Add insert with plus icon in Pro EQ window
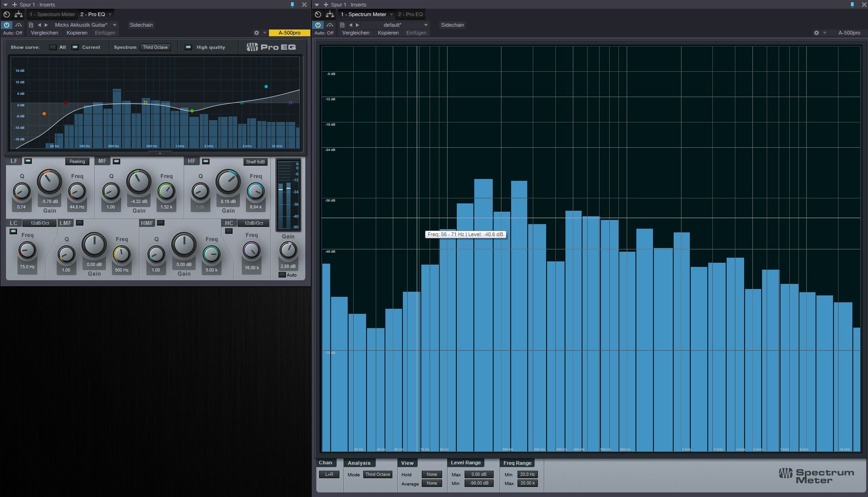The height and width of the screenshot is (497, 868). tap(14, 5)
